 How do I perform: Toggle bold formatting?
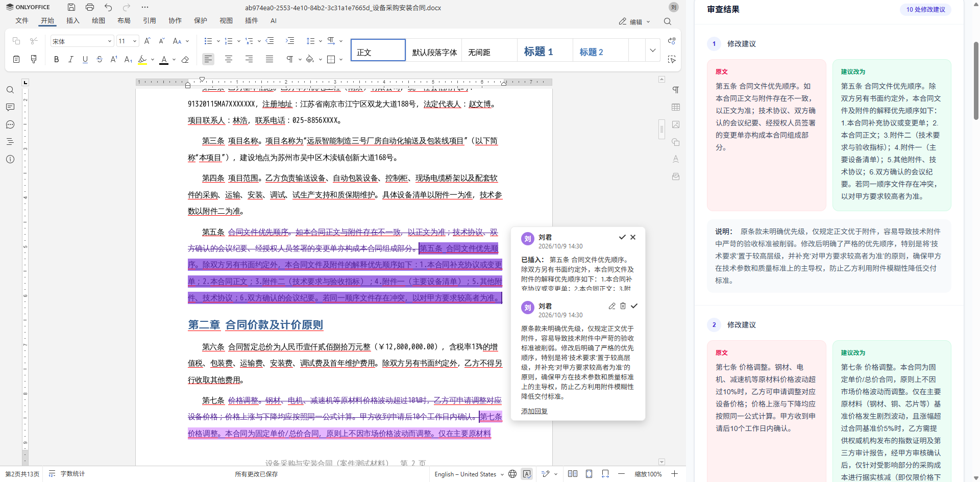(56, 59)
